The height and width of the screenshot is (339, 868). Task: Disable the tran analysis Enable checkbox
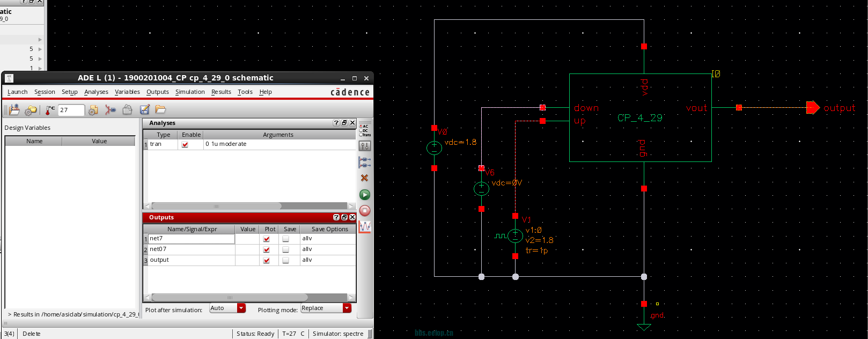[185, 145]
